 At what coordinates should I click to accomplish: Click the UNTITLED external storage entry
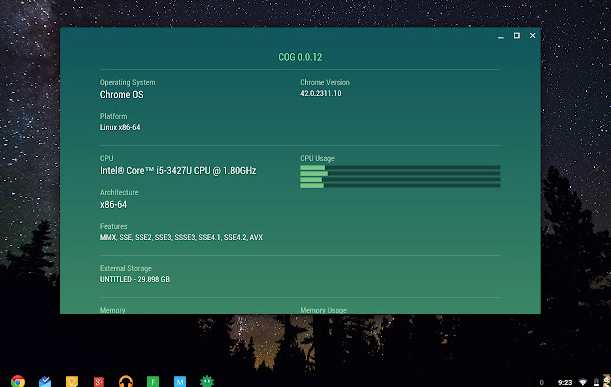coord(135,279)
